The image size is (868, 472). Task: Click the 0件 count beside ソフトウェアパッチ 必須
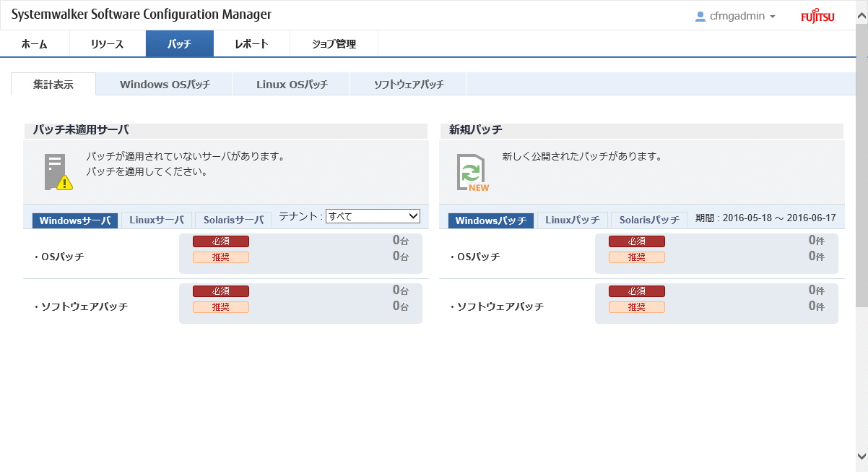click(816, 290)
